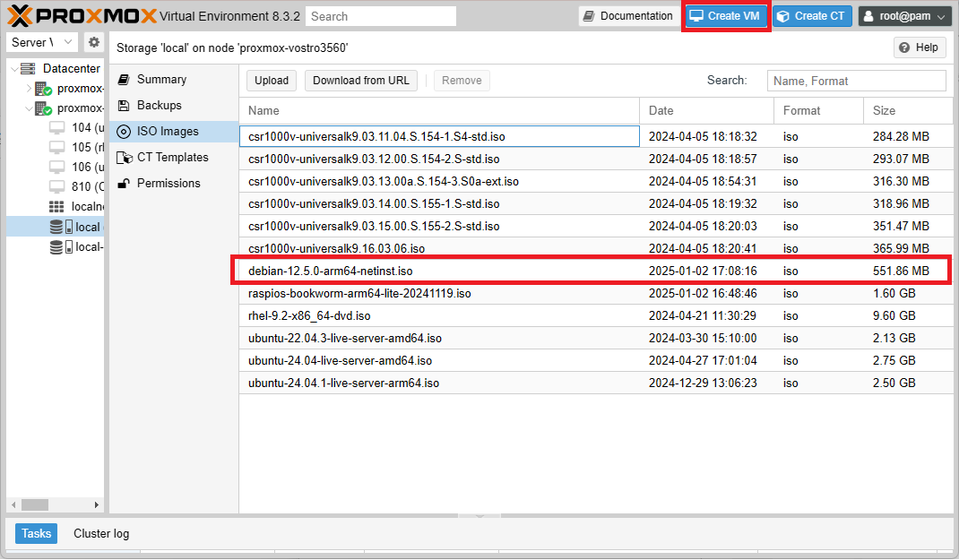Select VM 810 monitor icon

(56, 186)
